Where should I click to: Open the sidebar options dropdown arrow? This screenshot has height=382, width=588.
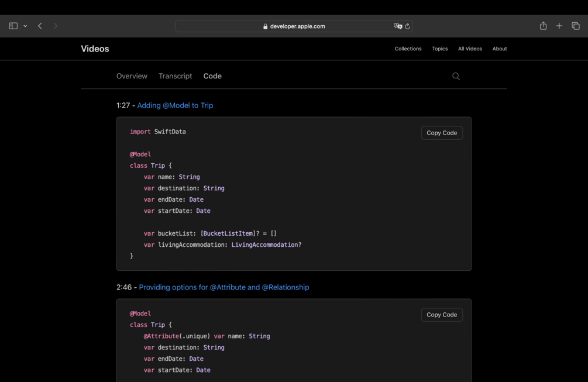[25, 26]
